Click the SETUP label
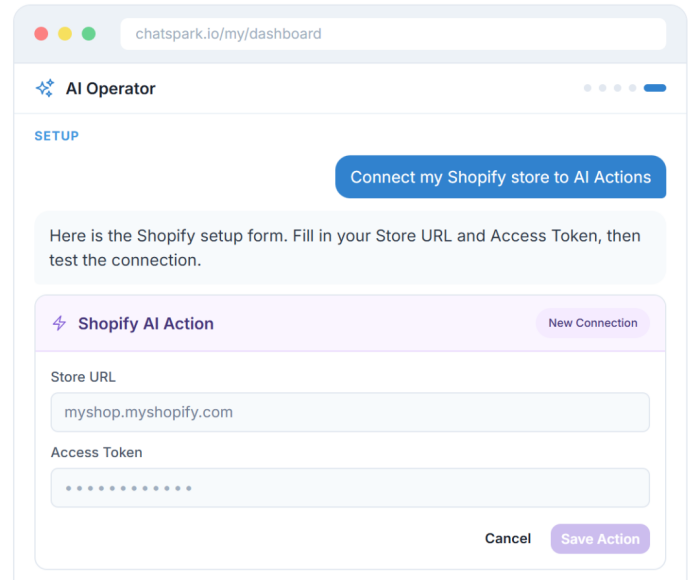This screenshot has width=700, height=580. click(x=57, y=136)
